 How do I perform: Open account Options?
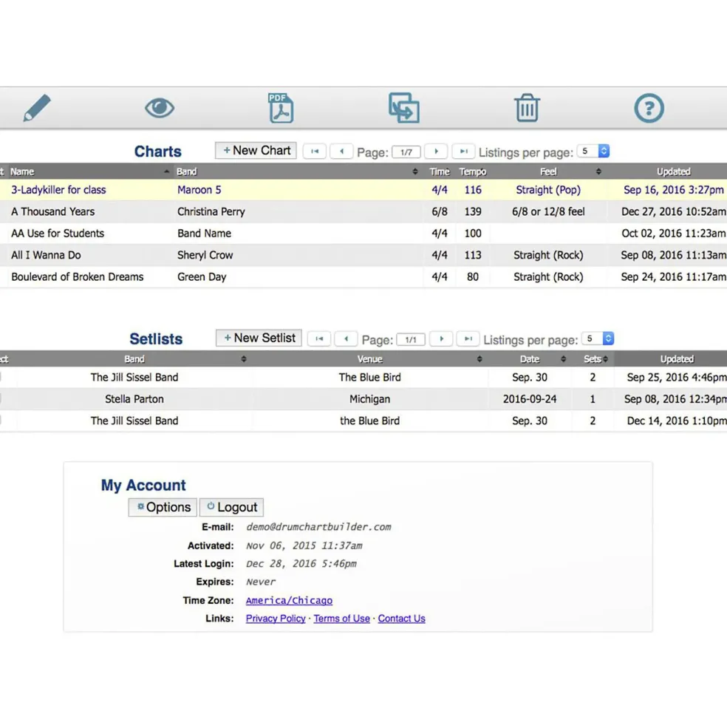click(163, 508)
